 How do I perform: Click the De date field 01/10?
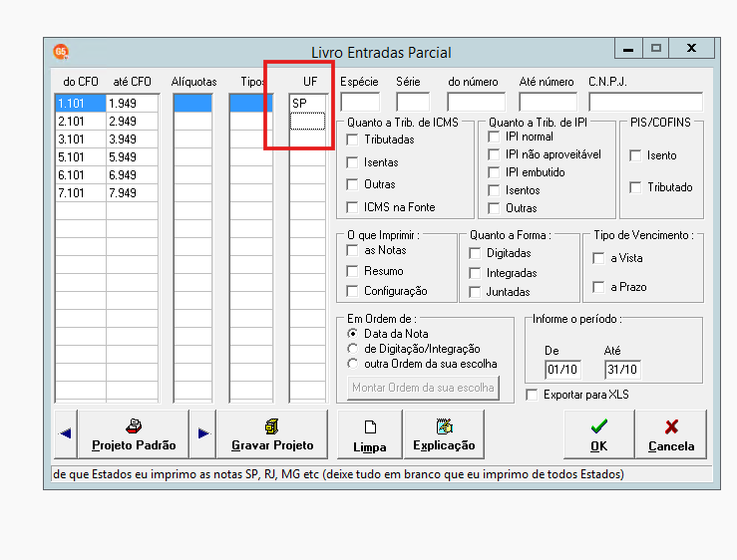pos(562,370)
